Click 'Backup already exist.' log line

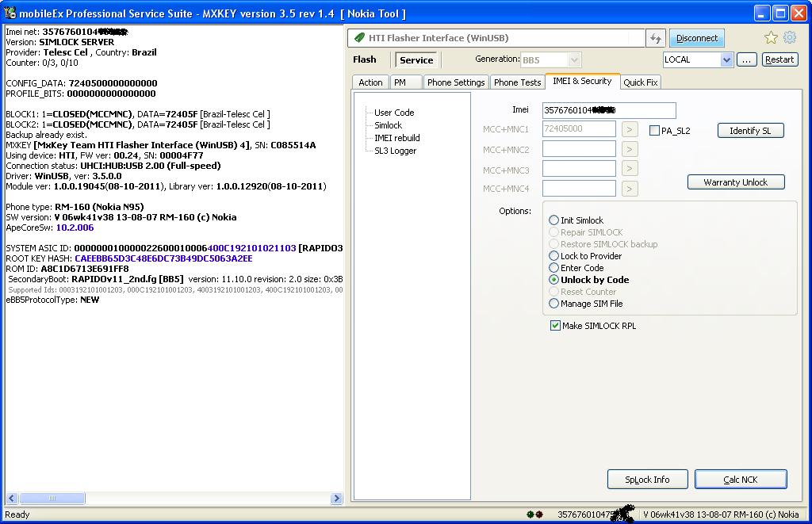point(47,135)
